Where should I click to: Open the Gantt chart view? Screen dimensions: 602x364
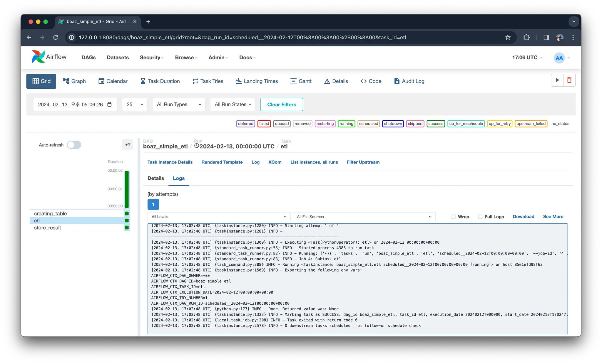(x=301, y=81)
